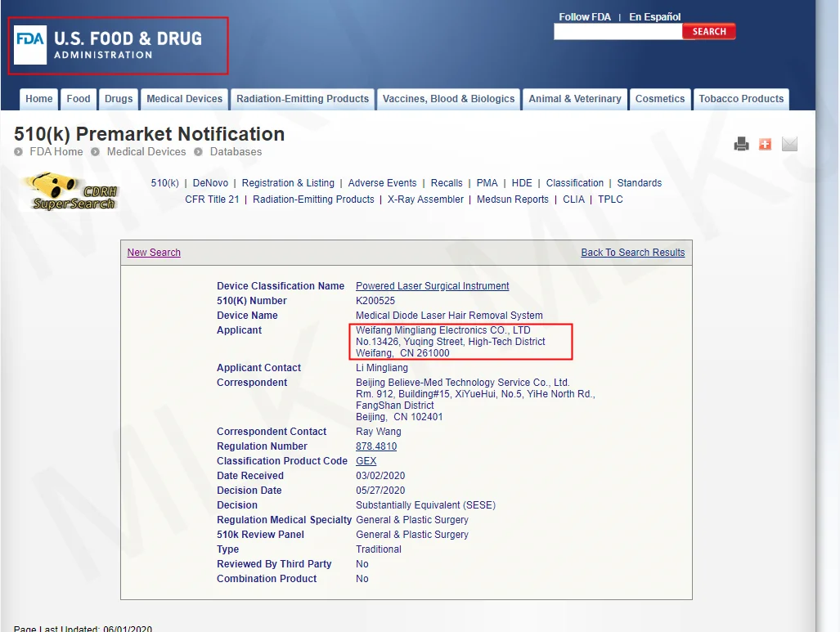
Task: Focus the site search text field
Action: (x=618, y=32)
